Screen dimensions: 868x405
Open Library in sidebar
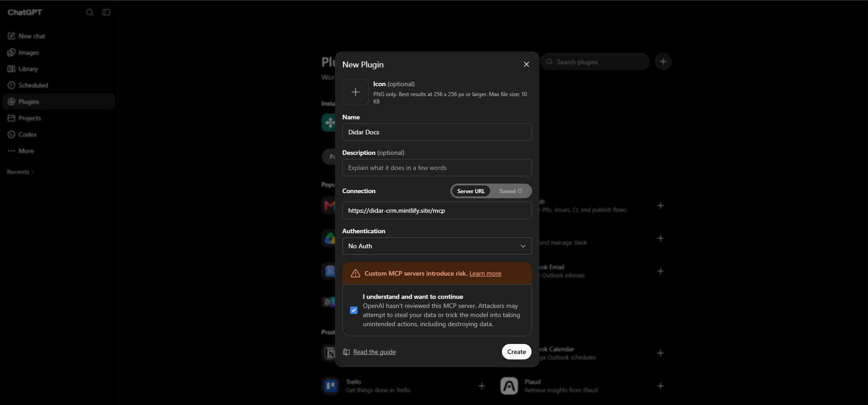[x=58, y=69]
